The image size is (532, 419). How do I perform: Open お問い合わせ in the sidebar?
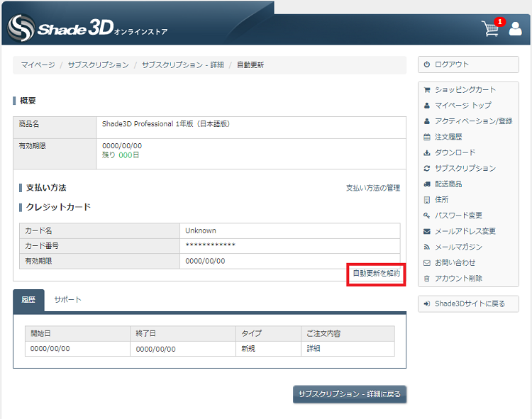coord(455,263)
